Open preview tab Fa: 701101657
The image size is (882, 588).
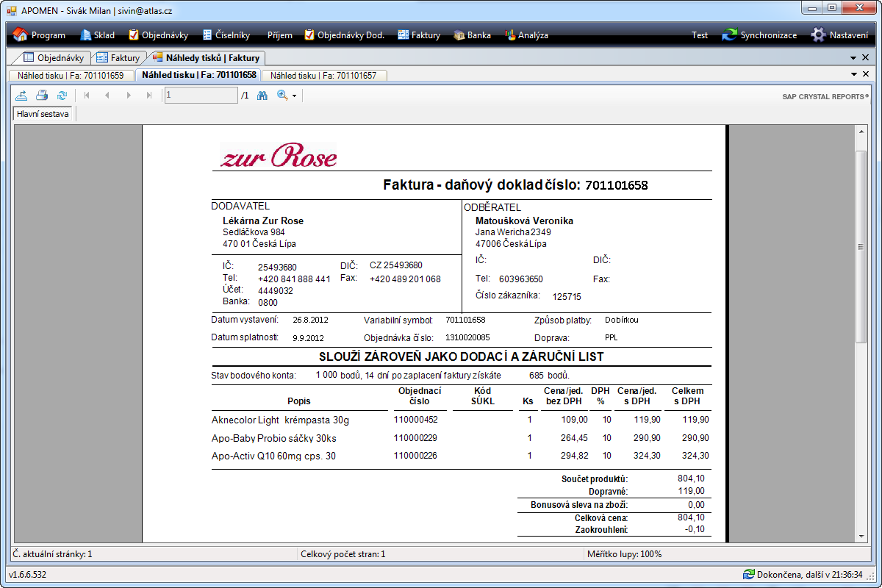(x=323, y=75)
